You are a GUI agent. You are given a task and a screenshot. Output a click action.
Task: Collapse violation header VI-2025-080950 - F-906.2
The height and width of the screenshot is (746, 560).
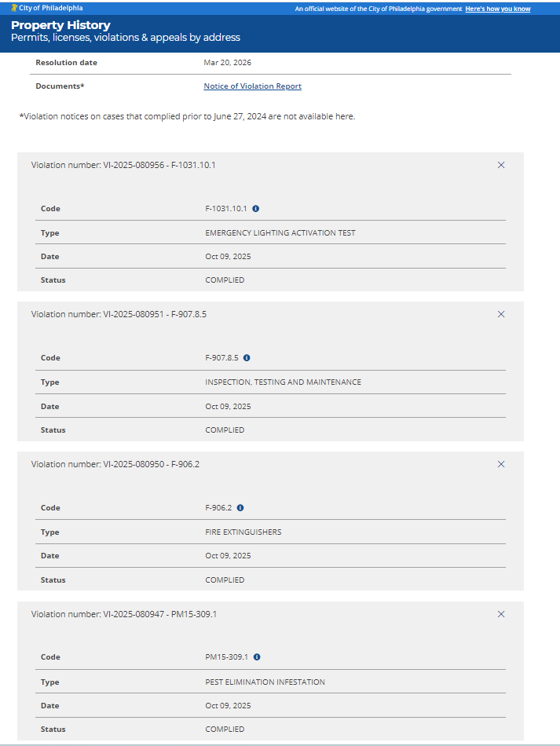(x=115, y=464)
